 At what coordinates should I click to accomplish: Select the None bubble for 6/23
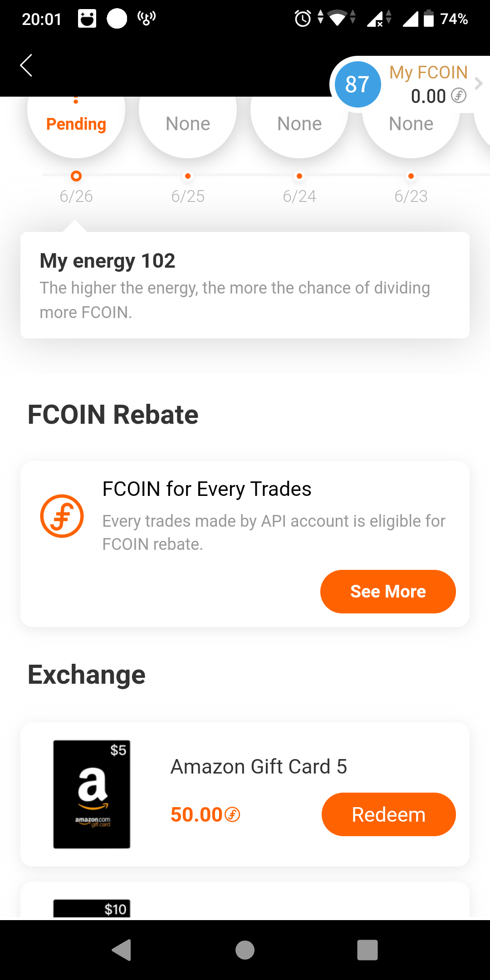point(411,124)
